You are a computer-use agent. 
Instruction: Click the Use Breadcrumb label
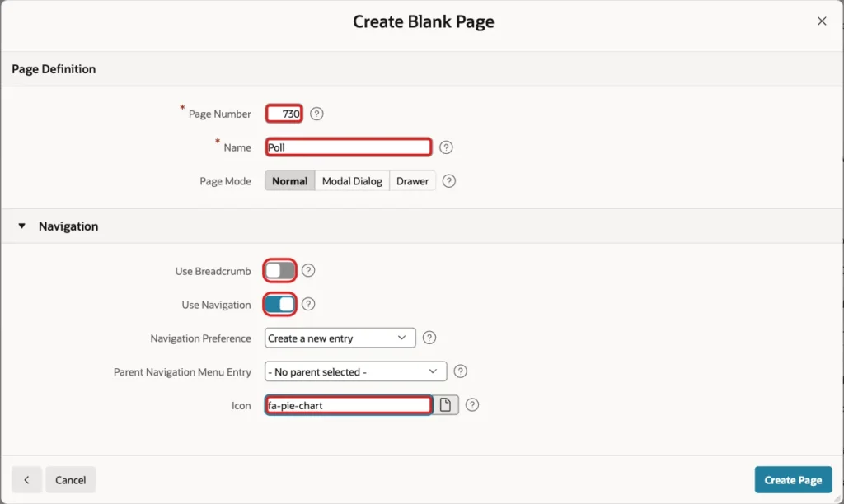coord(213,271)
